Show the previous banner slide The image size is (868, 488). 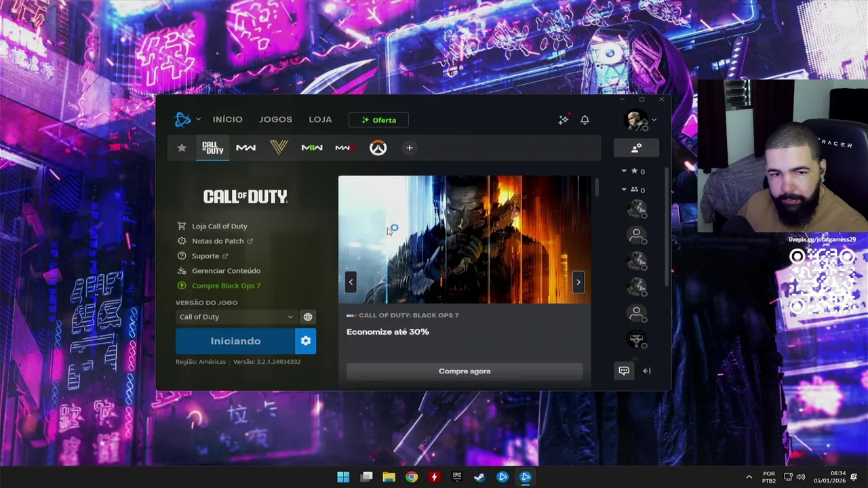[351, 282]
